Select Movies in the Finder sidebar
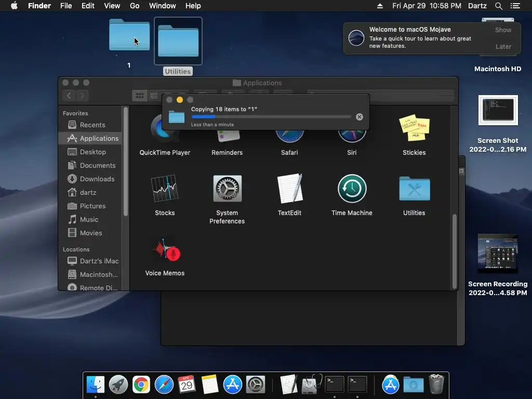This screenshot has height=399, width=532. point(90,233)
